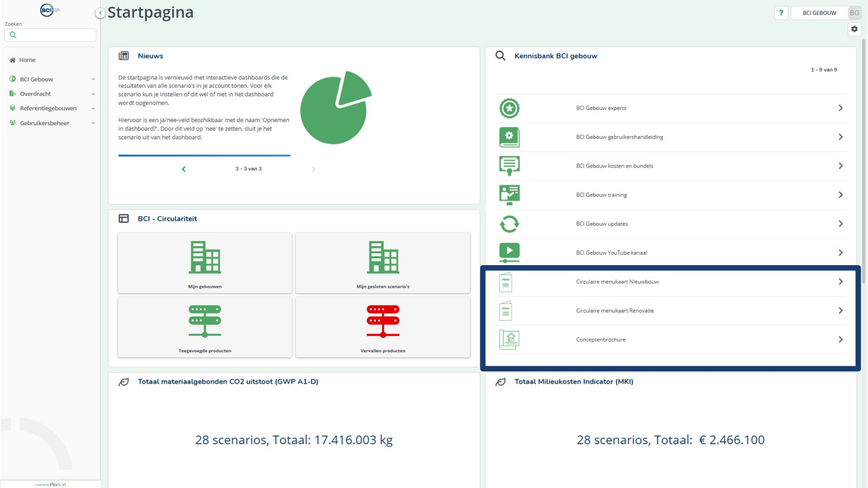Collapse the sidebar with the arrow button
Viewport: 868px width, 488px height.
(100, 13)
